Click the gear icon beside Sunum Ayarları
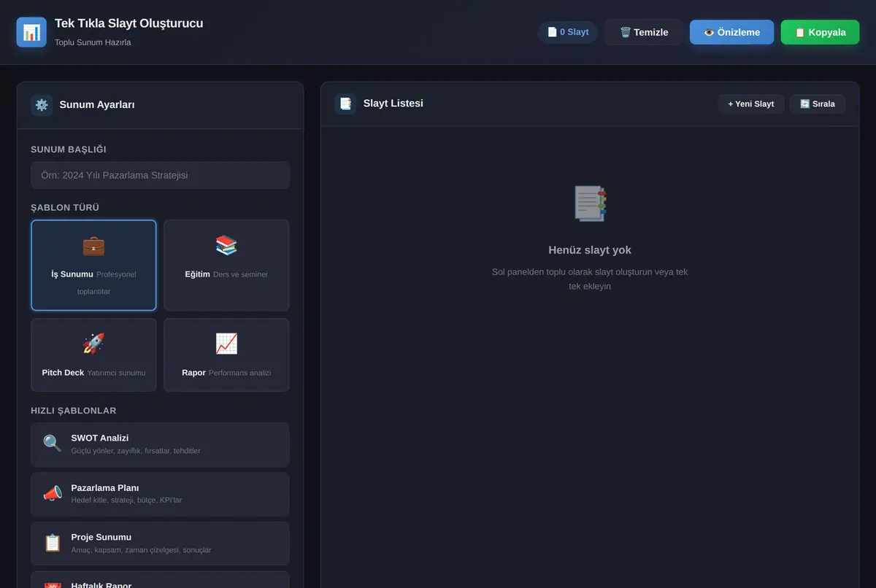The width and height of the screenshot is (876, 588). tap(42, 104)
